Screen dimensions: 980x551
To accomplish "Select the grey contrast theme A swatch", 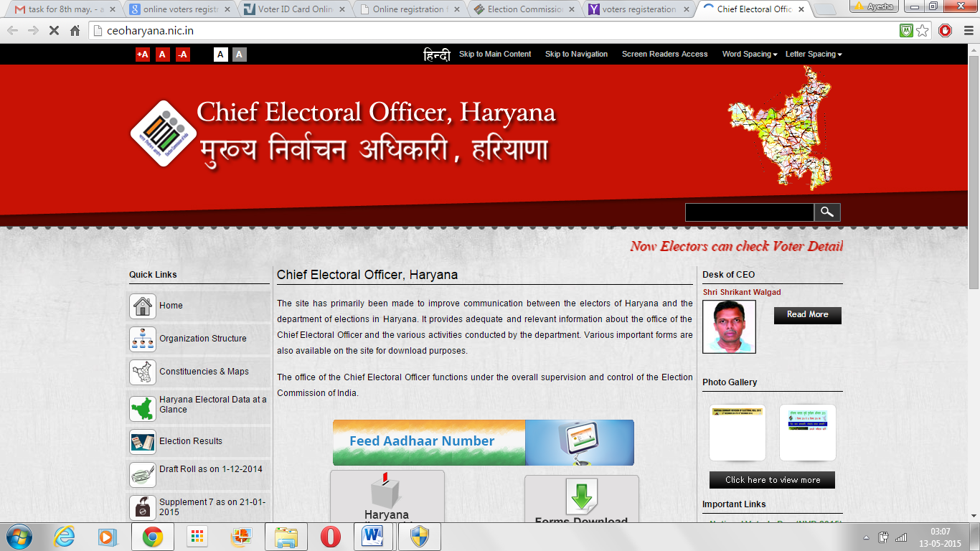I will click(240, 55).
